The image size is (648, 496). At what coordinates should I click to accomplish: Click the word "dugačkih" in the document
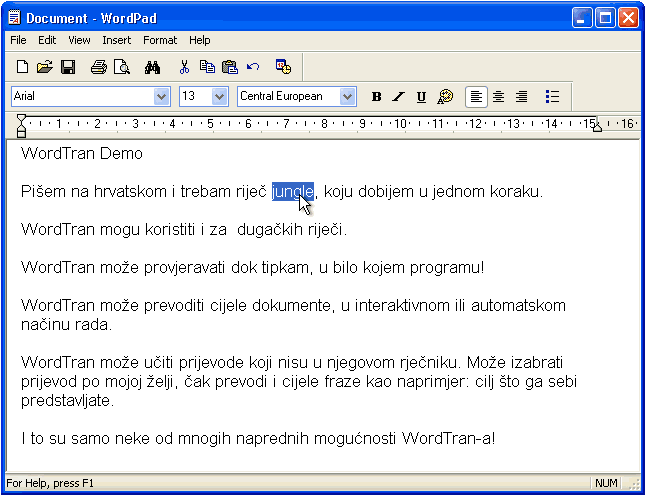coord(270,230)
